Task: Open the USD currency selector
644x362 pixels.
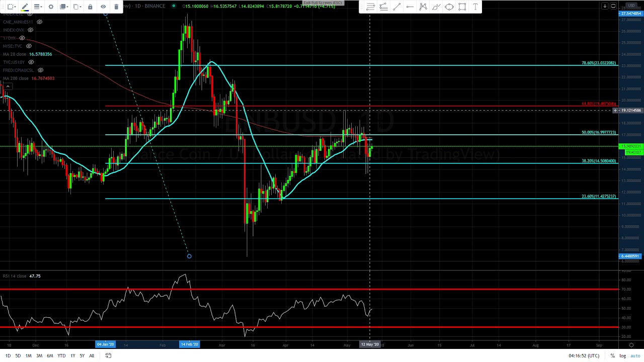Action: [x=631, y=6]
